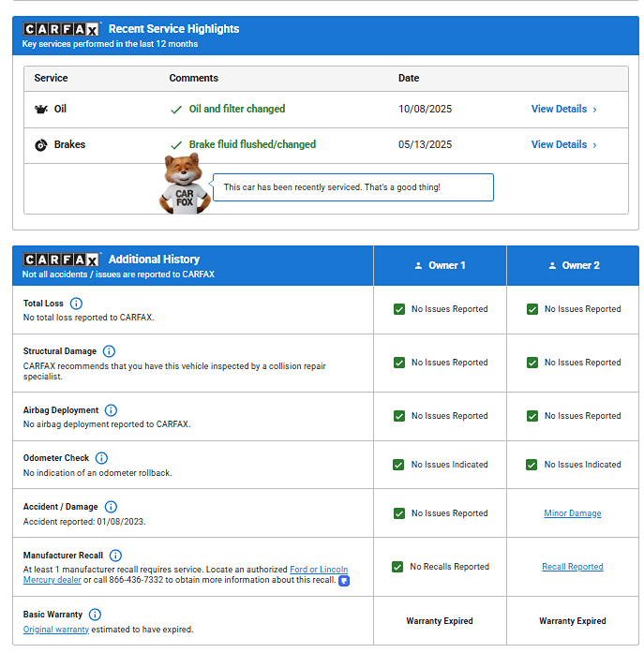Select the Owner 2 column header

click(x=573, y=266)
